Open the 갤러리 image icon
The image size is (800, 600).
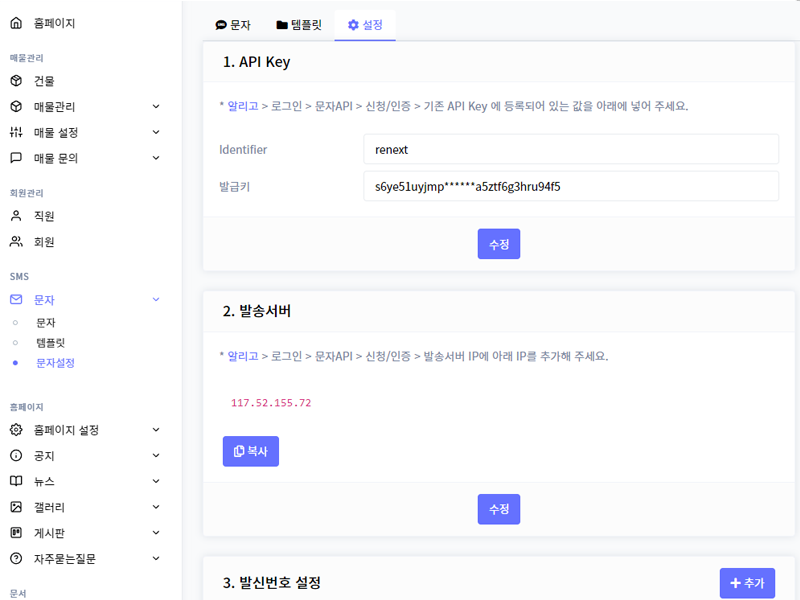tap(16, 507)
